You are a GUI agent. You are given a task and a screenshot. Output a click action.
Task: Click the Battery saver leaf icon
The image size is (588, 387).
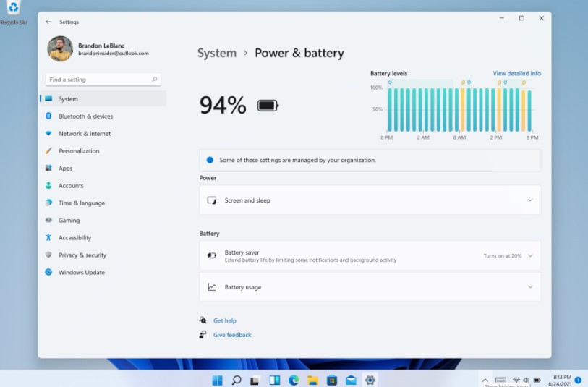[x=212, y=256]
